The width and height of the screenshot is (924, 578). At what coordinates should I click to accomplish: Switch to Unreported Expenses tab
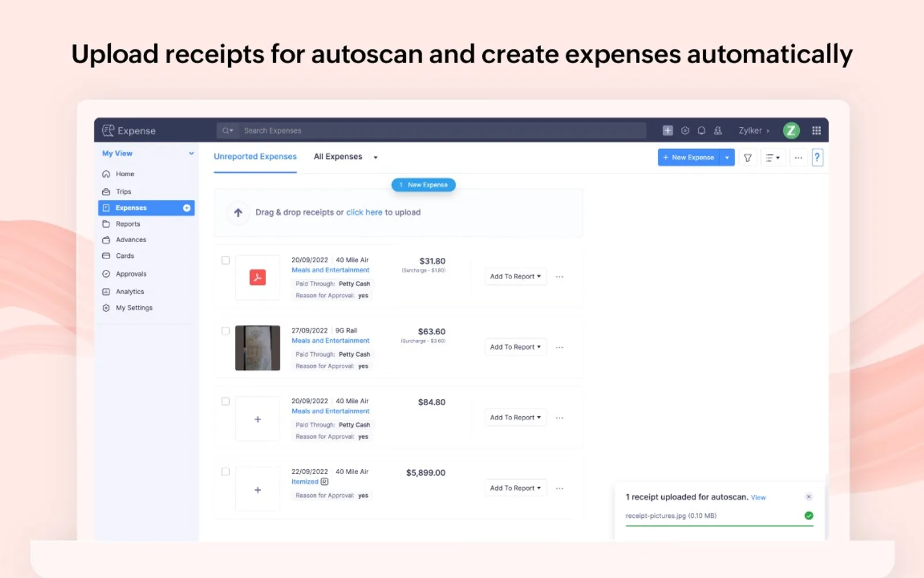point(255,157)
